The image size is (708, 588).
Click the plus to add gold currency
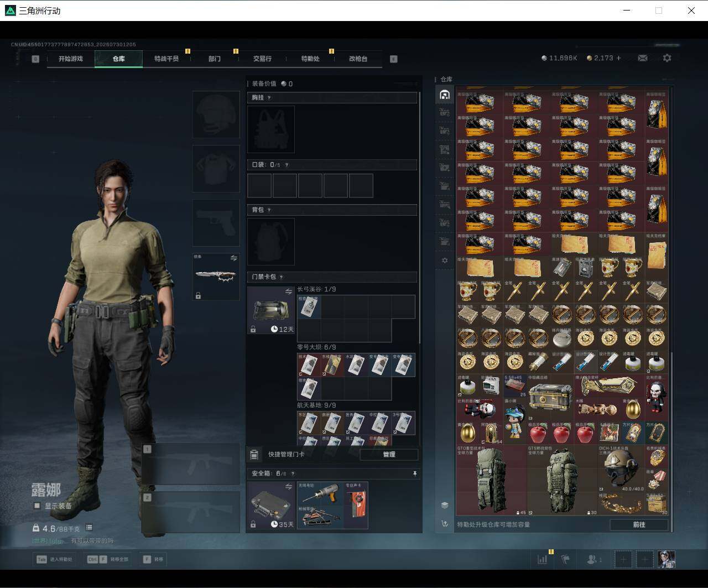coord(618,58)
